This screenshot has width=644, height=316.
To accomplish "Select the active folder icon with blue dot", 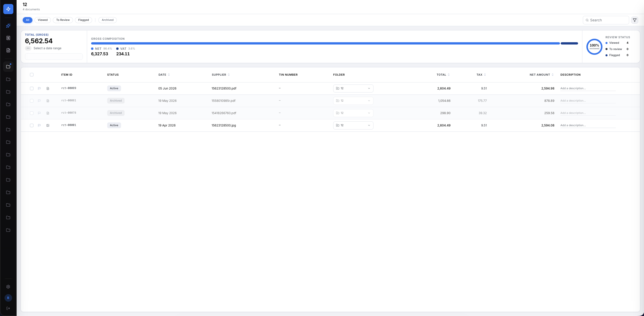I will pos(8,67).
